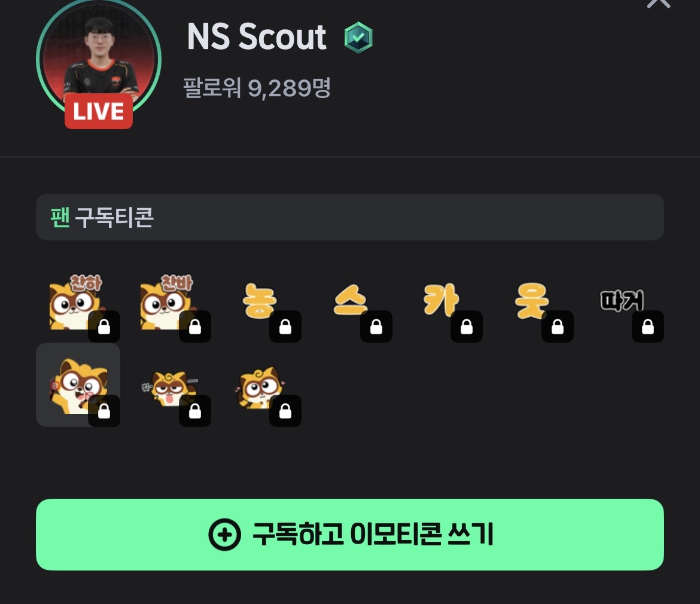The image size is (700, 604).
Task: Open the NS Scout profile picture
Action: pyautogui.click(x=99, y=57)
